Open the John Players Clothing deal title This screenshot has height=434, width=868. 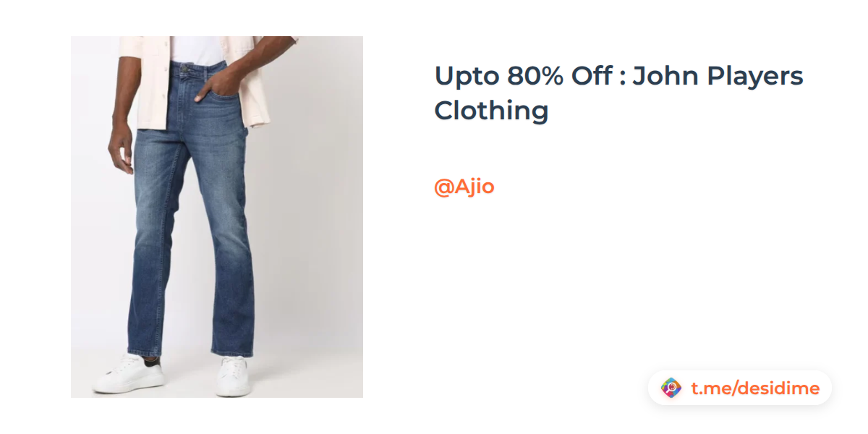tap(619, 93)
